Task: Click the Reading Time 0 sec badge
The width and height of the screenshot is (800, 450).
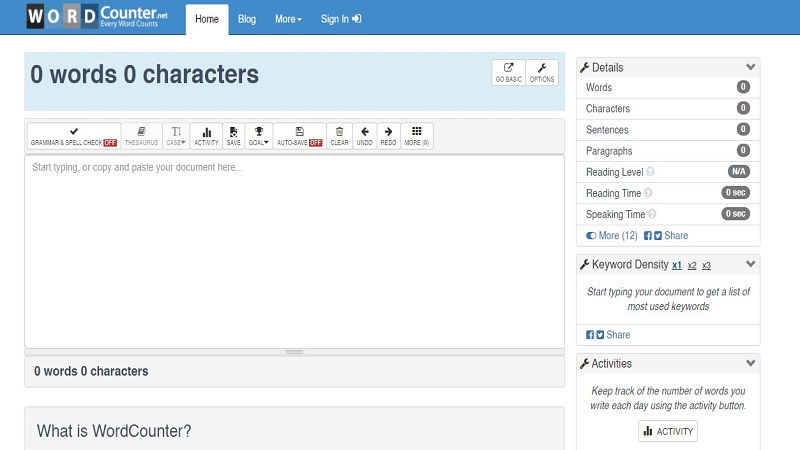Action: pos(735,193)
